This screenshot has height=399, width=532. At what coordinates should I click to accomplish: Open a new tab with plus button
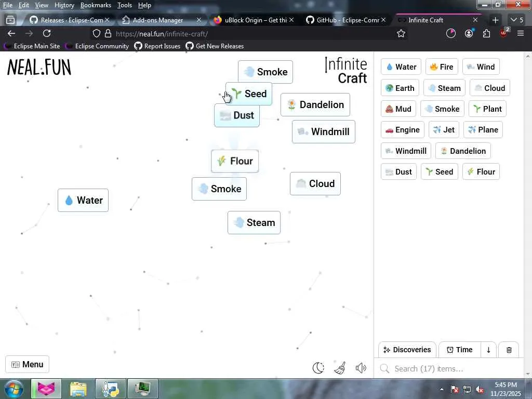point(495,20)
